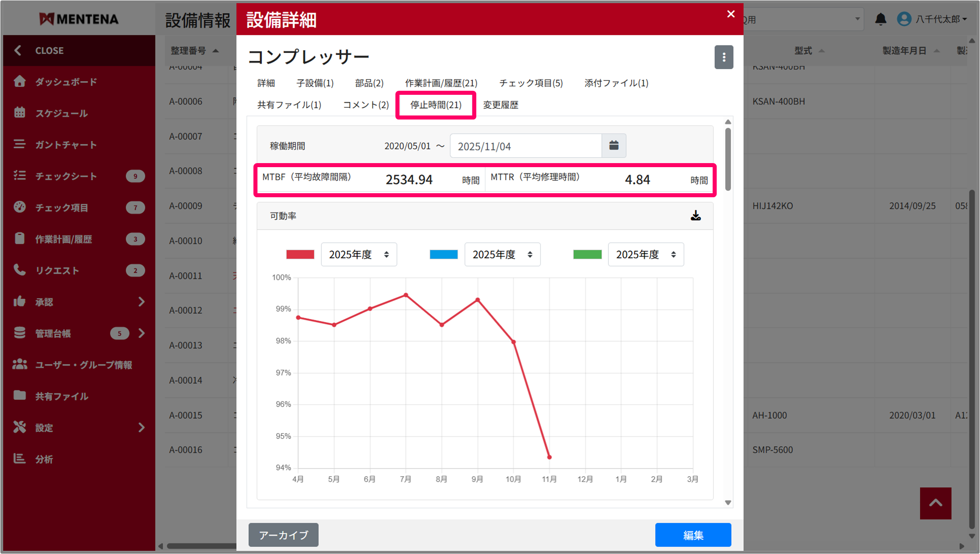Open the three-dot options menu
The height and width of the screenshot is (554, 980).
pos(723,57)
